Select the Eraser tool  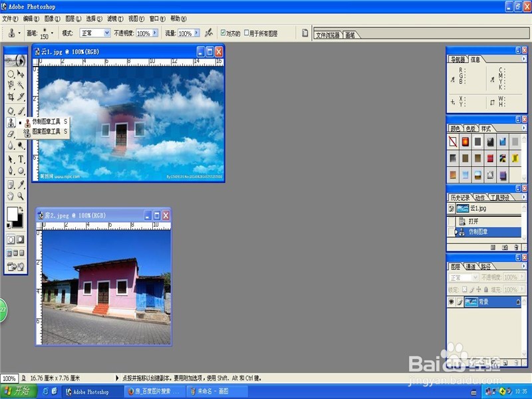coord(11,134)
